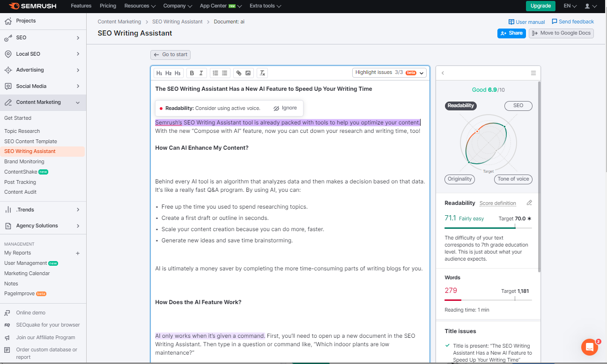Click the Go to start button
The width and height of the screenshot is (607, 364).
point(170,55)
